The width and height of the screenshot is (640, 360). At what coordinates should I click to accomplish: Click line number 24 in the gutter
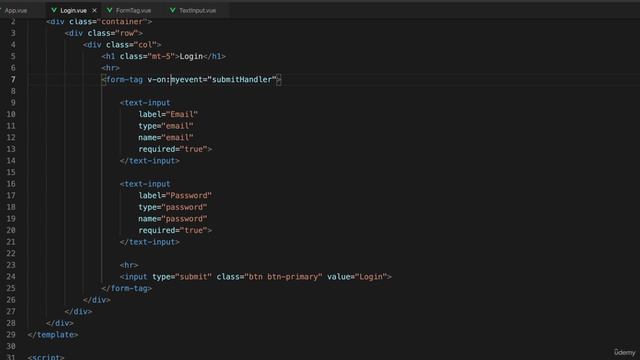tap(11, 276)
